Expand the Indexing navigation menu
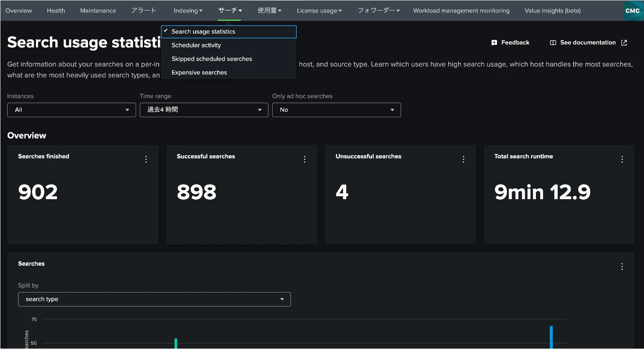The width and height of the screenshot is (644, 349). 188,10
